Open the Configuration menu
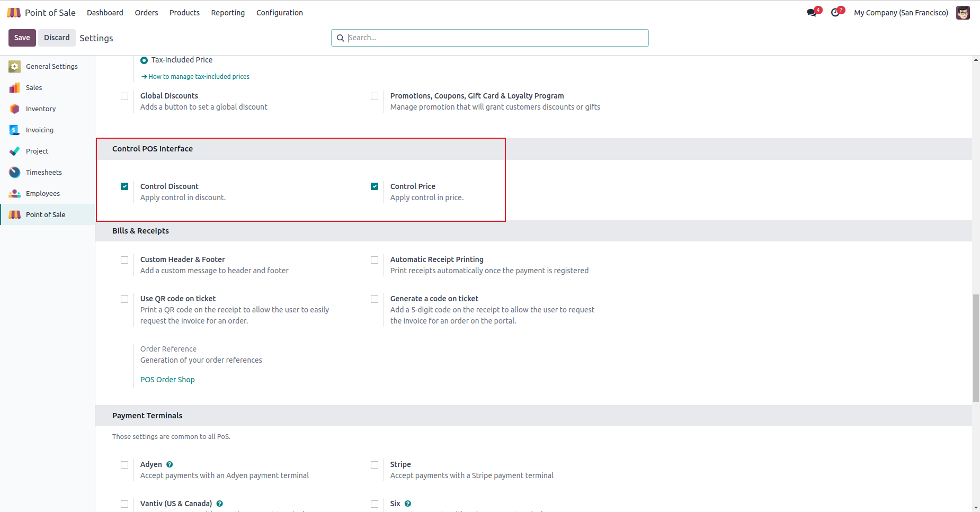 (279, 13)
